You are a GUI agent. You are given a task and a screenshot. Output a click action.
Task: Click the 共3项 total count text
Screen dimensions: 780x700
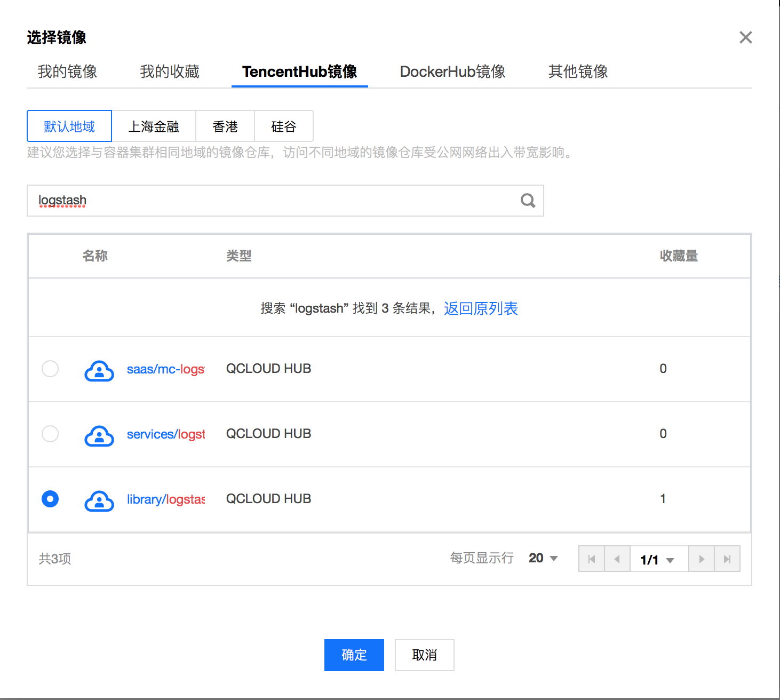[55, 559]
